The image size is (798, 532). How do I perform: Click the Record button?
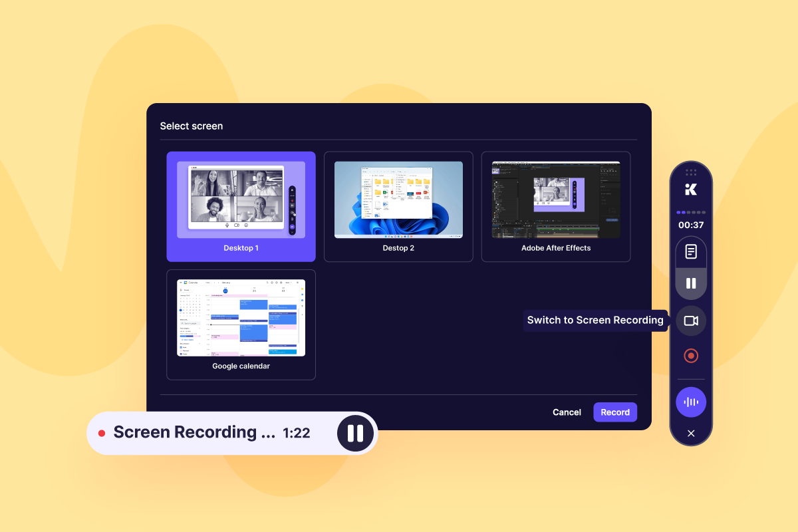pyautogui.click(x=614, y=412)
